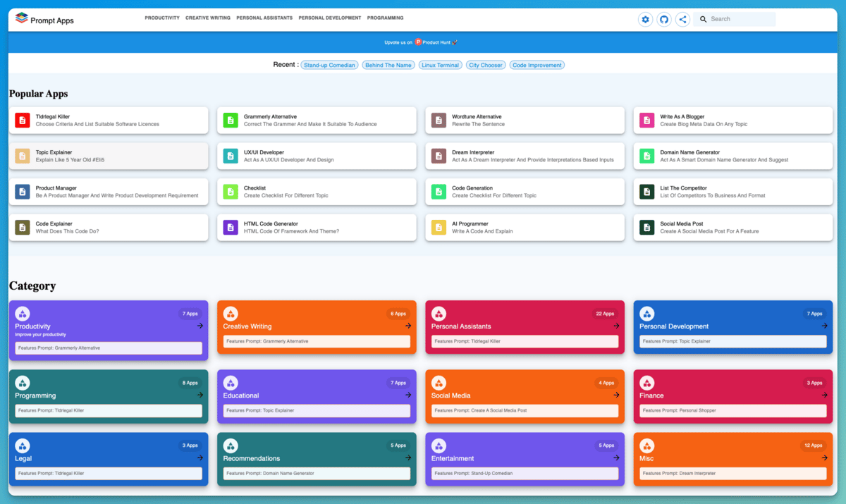Click Features Prompt: Dream Interpreter in Misc
846x504 pixels.
point(733,473)
